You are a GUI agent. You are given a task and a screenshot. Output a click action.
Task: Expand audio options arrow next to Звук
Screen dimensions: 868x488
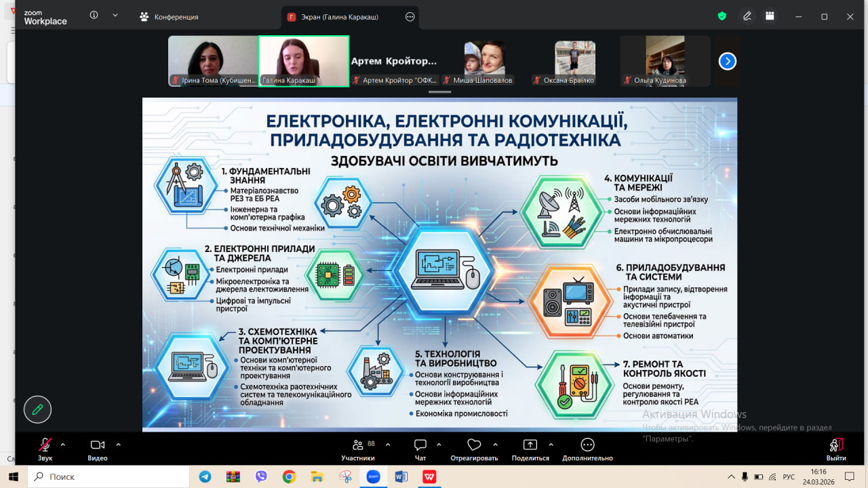click(63, 445)
